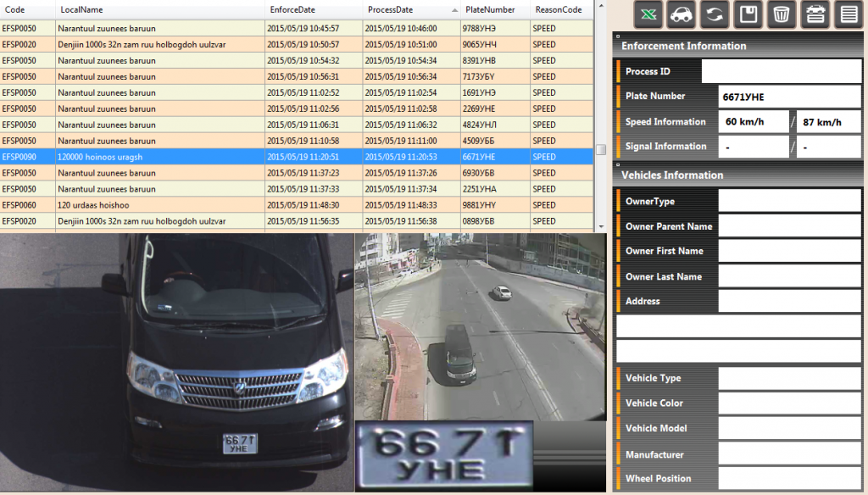Click the floppy disk save icon
Screen dimensions: 868x495
(748, 14)
